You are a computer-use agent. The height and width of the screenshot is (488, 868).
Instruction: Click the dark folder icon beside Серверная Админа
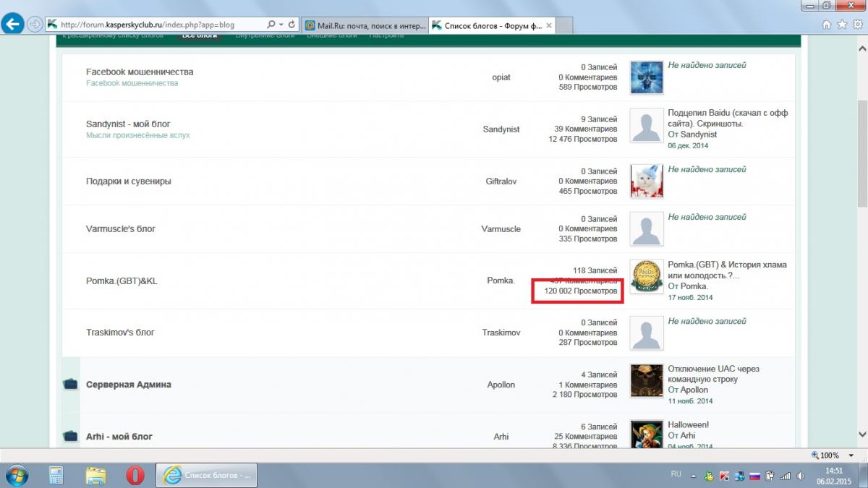pyautogui.click(x=70, y=385)
